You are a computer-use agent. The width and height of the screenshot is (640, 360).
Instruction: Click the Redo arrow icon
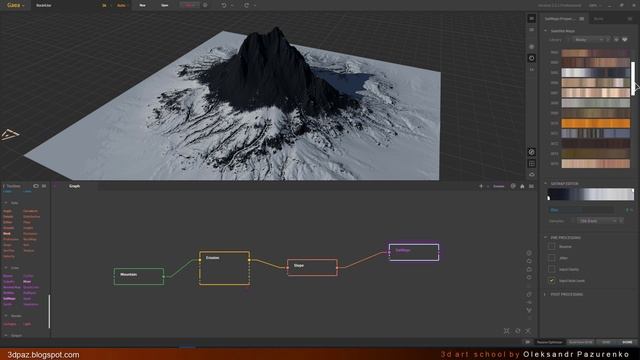[x=247, y=5]
